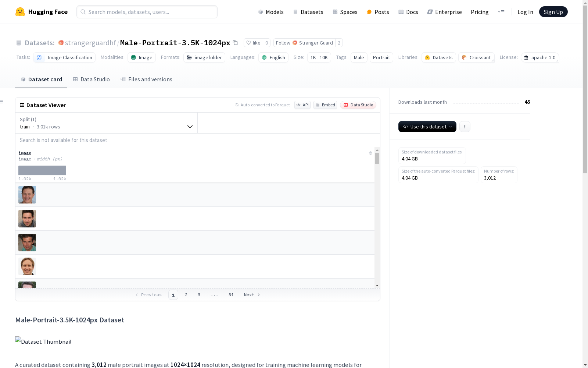This screenshot has height=368, width=588.
Task: Open Spaces in the top navigation
Action: [345, 12]
